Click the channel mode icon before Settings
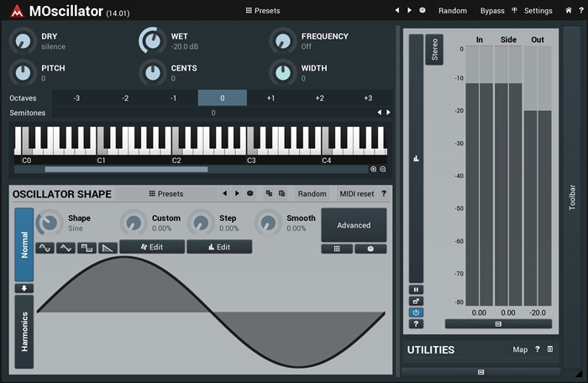Image resolution: width=588 pixels, height=383 pixels. coord(514,11)
